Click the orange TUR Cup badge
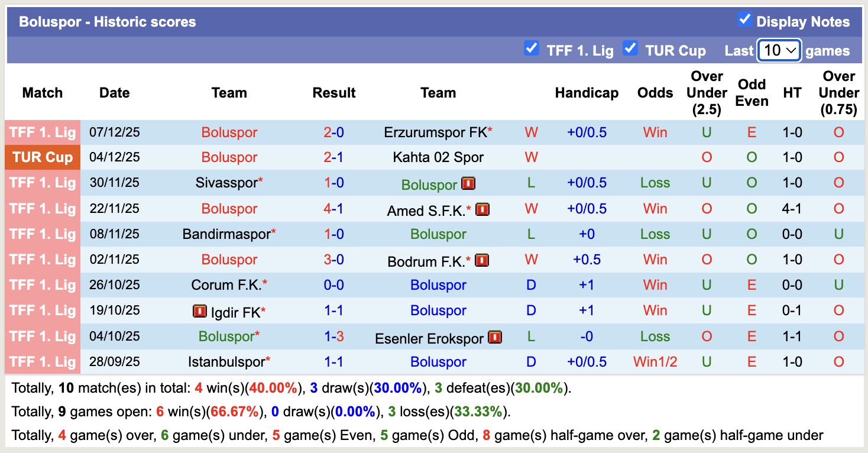Viewport: 868px width, 453px height. click(42, 157)
